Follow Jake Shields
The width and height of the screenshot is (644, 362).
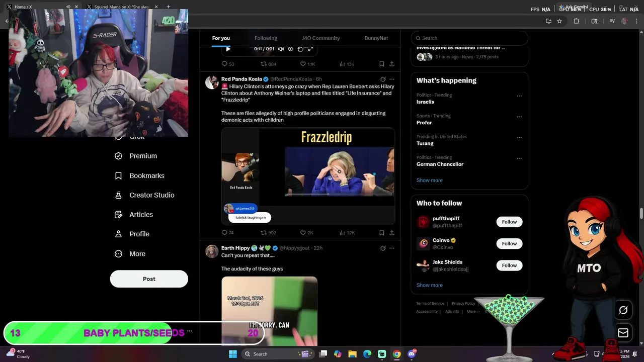tap(509, 265)
